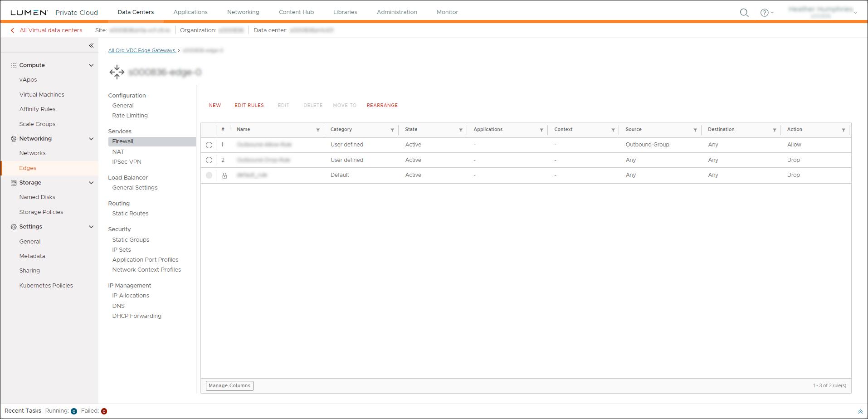Click the Storage section icon
868x419 pixels.
pos(12,182)
